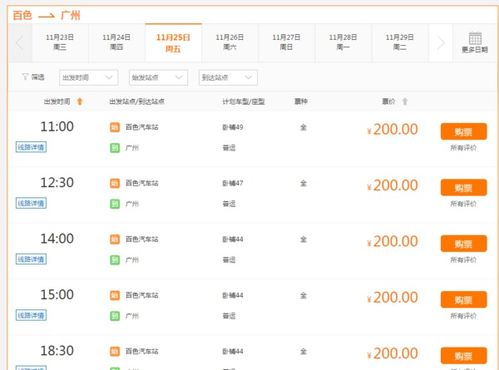Click the 百色 → 广州 route title

[46, 15]
